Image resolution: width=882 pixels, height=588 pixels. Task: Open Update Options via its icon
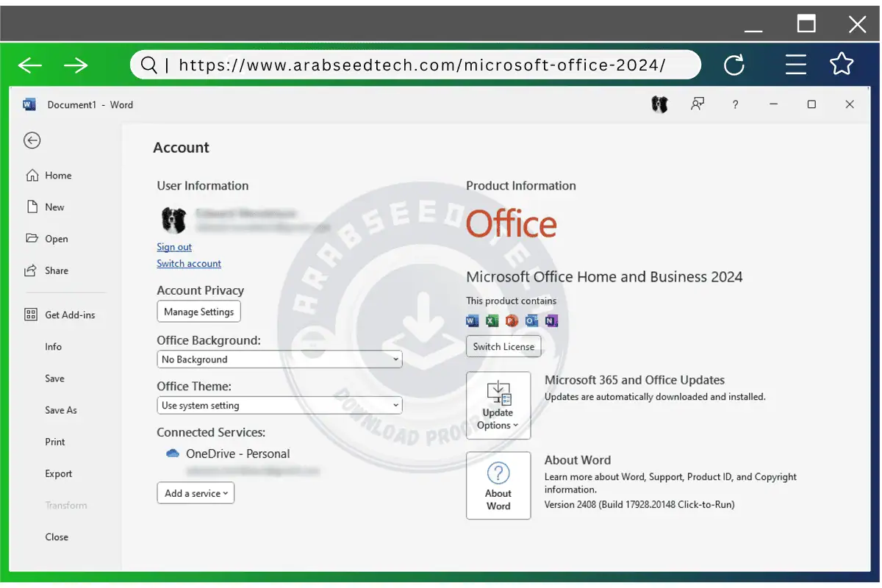[498, 394]
